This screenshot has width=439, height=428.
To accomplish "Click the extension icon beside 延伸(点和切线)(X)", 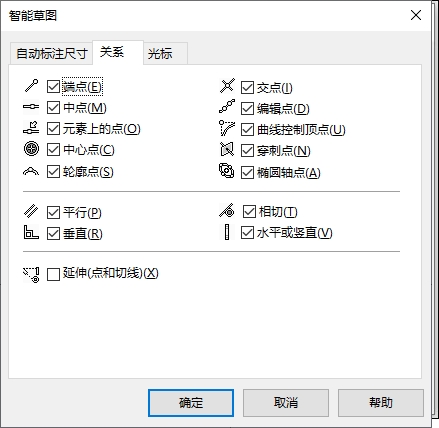I will point(31,275).
